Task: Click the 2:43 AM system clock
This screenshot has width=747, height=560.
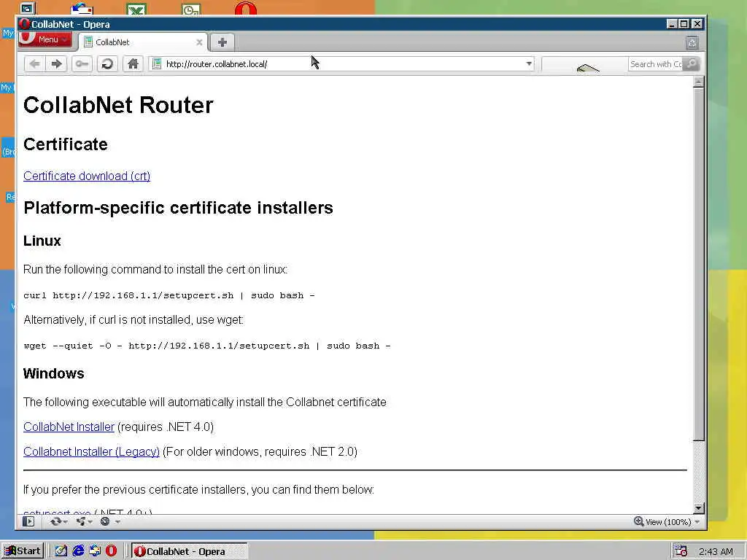Action: point(716,552)
